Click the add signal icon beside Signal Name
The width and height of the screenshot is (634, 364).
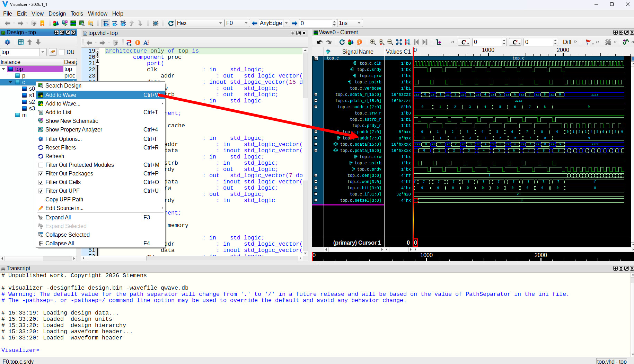(x=328, y=52)
